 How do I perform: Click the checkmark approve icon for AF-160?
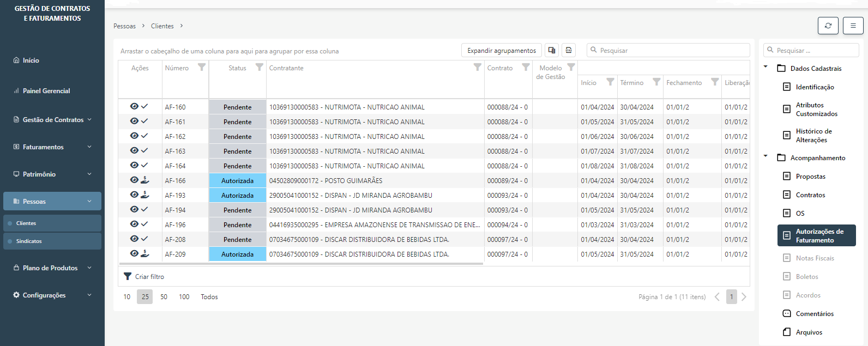(x=144, y=107)
